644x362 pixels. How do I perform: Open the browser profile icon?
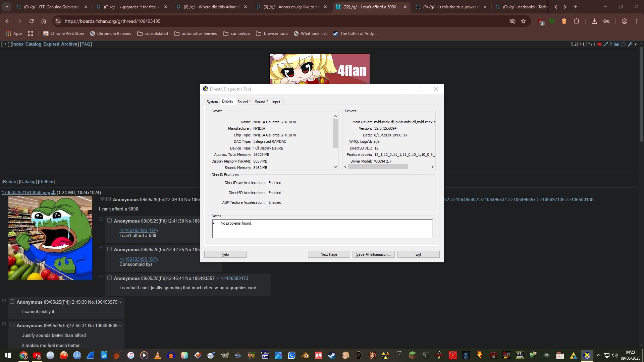(x=625, y=21)
